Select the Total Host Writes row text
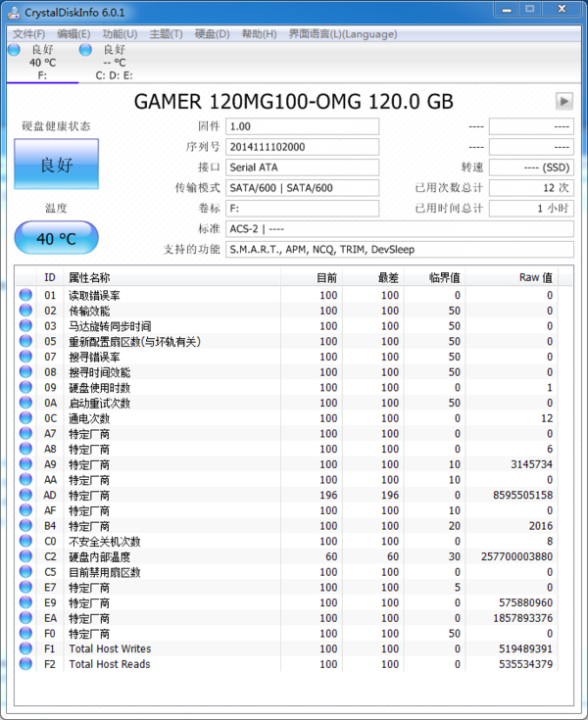Viewport: 588px width, 720px height. (x=110, y=648)
